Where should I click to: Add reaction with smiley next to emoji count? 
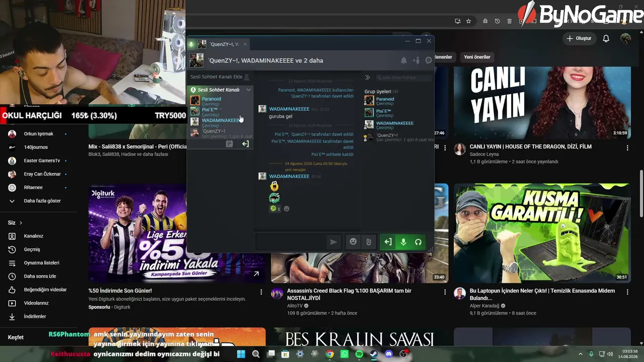(287, 209)
